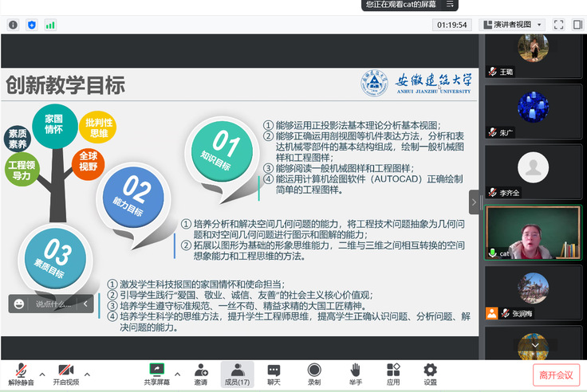This screenshot has height=392, width=587.
Task: Open the Invite (邀请) icon
Action: [201, 374]
